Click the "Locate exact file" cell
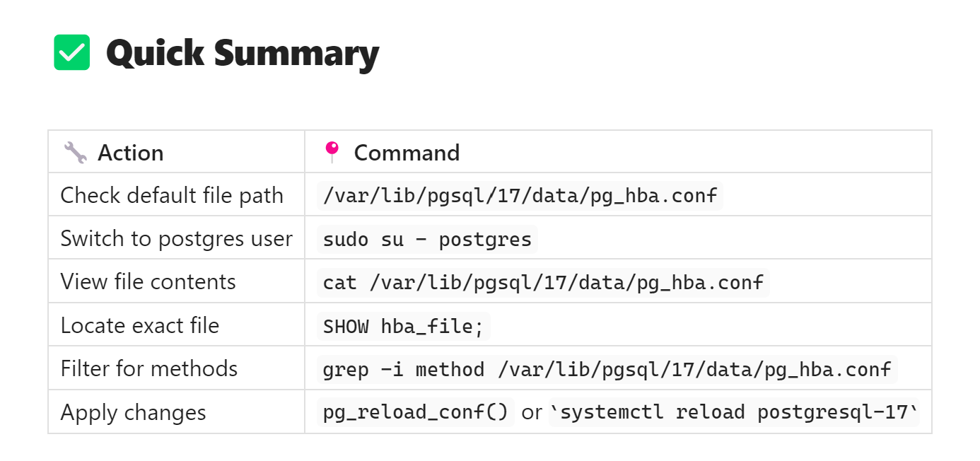Viewport: 980px width, 461px height. pyautogui.click(x=140, y=326)
